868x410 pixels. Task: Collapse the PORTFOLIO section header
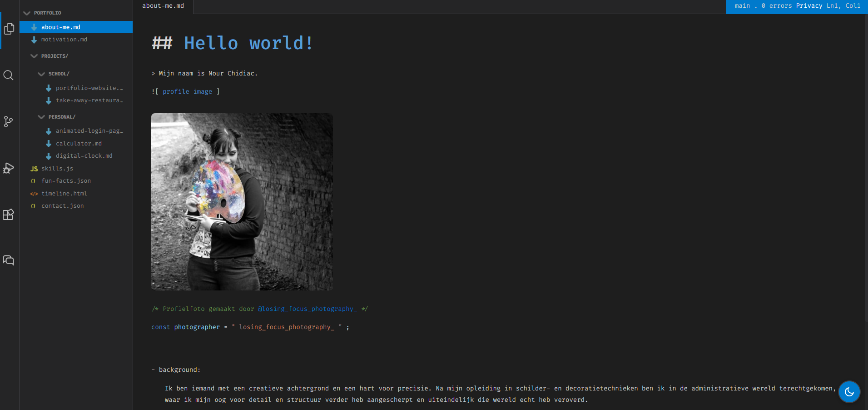click(x=27, y=13)
